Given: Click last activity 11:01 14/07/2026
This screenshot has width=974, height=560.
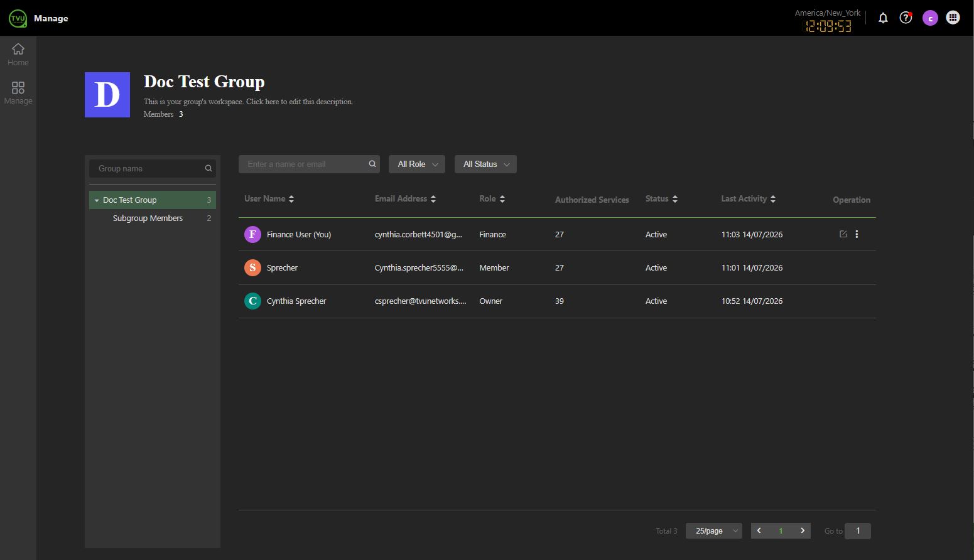Looking at the screenshot, I should 752,267.
